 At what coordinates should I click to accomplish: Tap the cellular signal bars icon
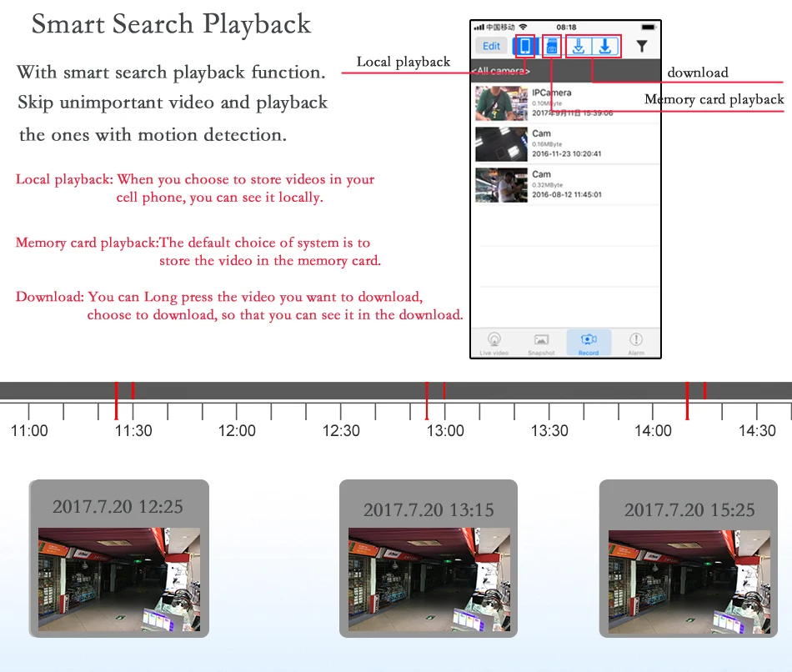pyautogui.click(x=479, y=27)
